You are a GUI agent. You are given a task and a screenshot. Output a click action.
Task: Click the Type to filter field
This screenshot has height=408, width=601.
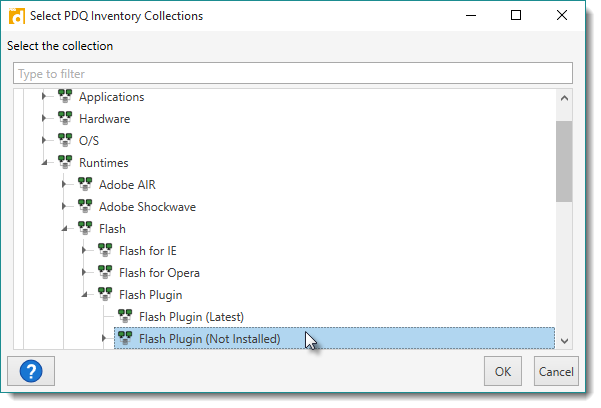tap(292, 74)
